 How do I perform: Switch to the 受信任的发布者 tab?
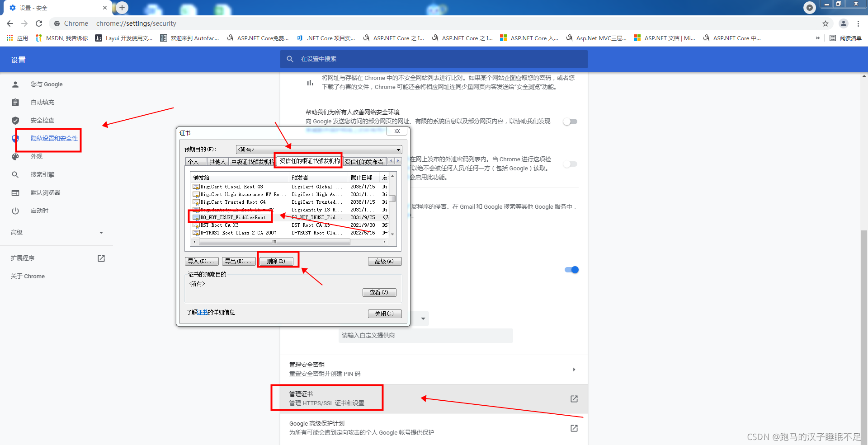[364, 162]
